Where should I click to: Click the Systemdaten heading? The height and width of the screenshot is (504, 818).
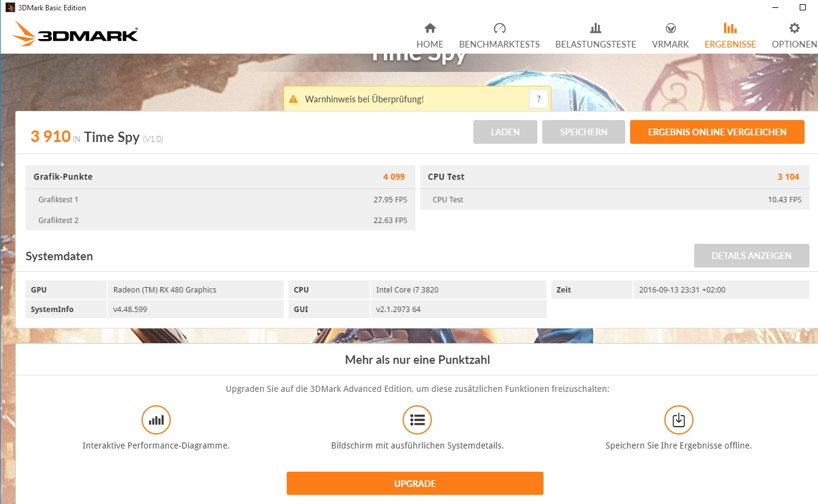pos(59,256)
